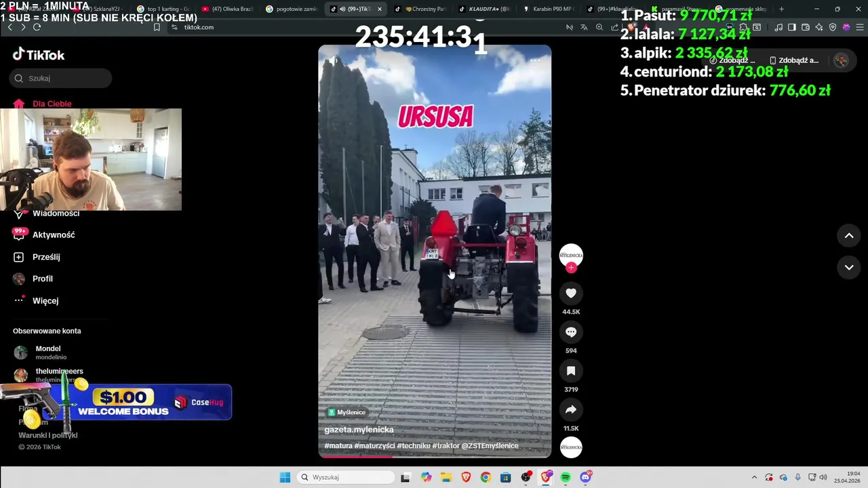Open the Myślenice location tag

pos(347,412)
